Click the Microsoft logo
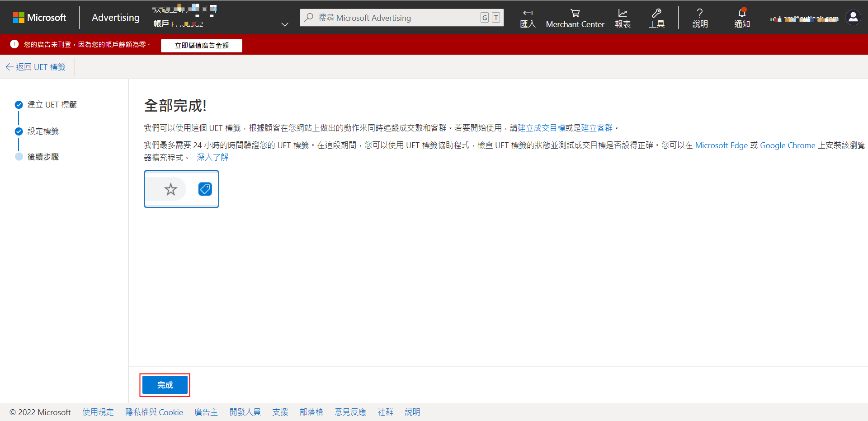Viewport: 868px width, 421px height. (x=39, y=18)
